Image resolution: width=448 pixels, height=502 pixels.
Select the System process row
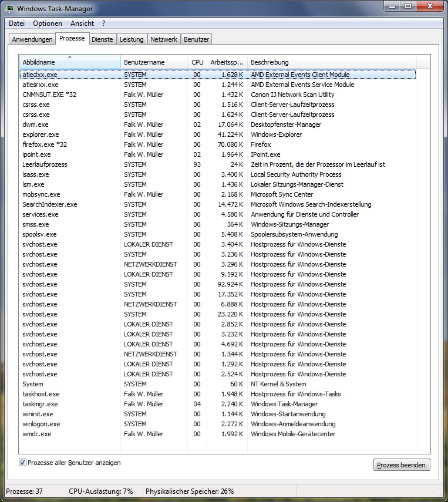(218, 384)
